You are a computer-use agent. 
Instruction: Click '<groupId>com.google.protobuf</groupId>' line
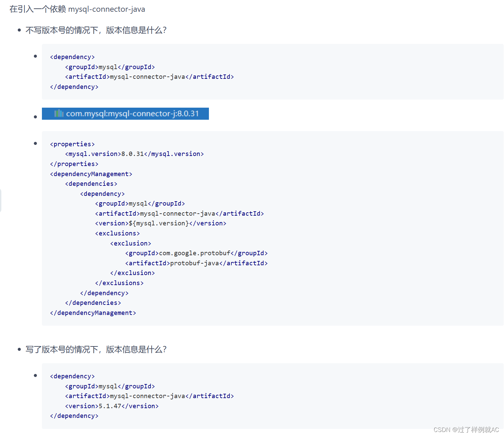click(197, 253)
